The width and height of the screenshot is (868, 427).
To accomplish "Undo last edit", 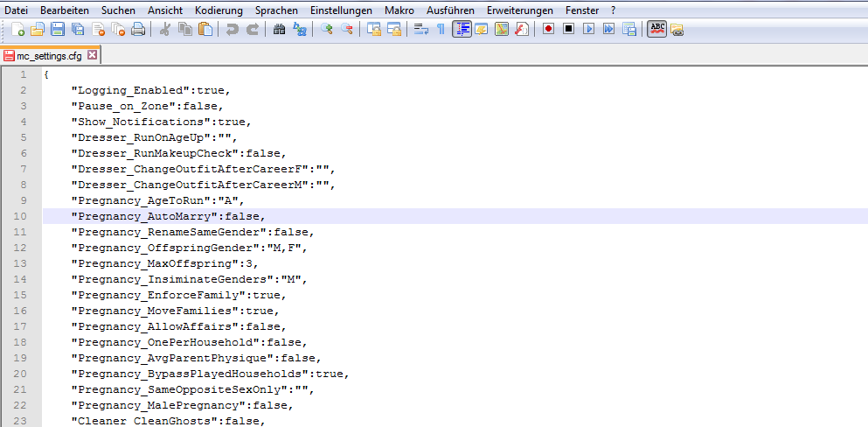I will coord(233,30).
